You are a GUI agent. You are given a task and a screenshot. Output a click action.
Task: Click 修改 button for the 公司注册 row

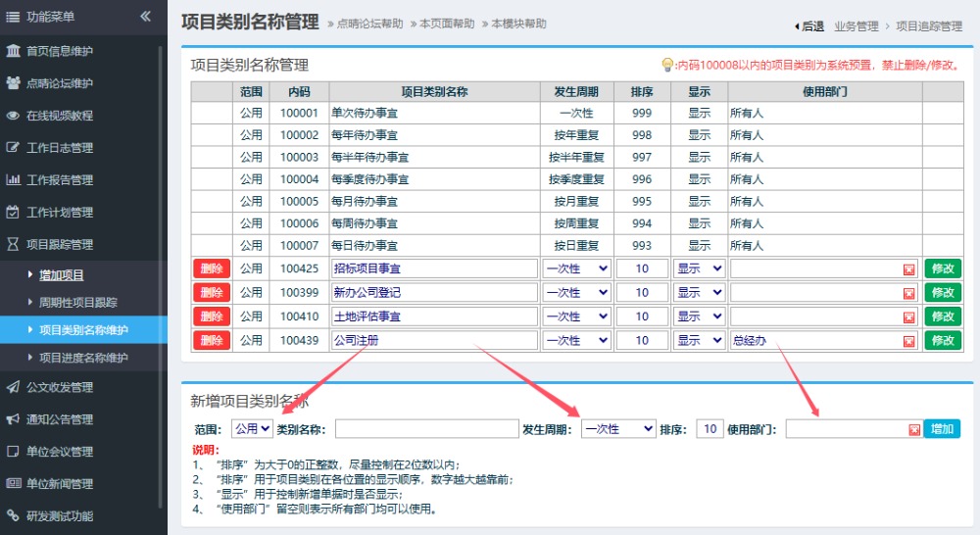coord(942,340)
